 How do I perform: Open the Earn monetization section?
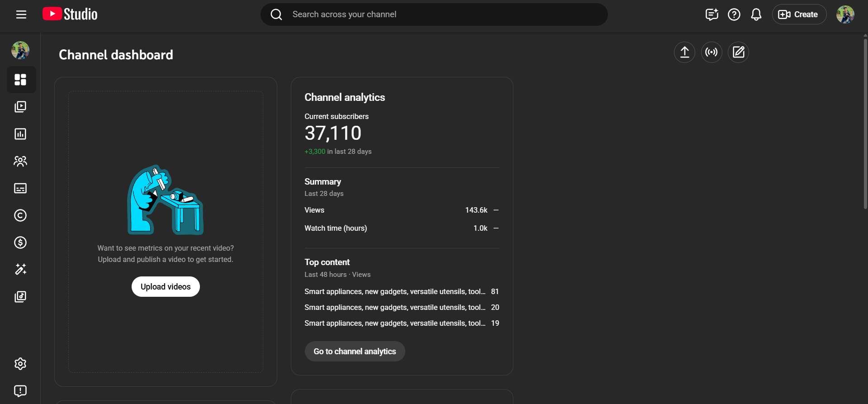pyautogui.click(x=20, y=242)
